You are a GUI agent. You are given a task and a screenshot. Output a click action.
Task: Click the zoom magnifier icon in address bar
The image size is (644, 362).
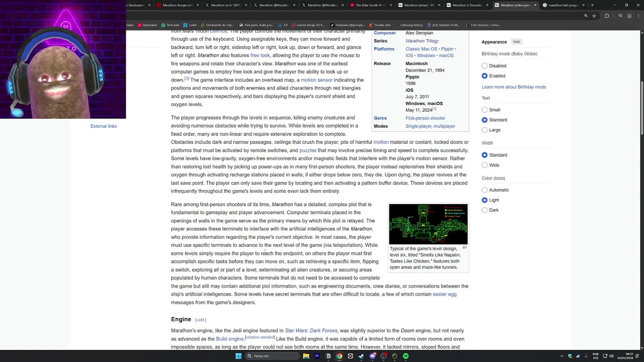586,16
